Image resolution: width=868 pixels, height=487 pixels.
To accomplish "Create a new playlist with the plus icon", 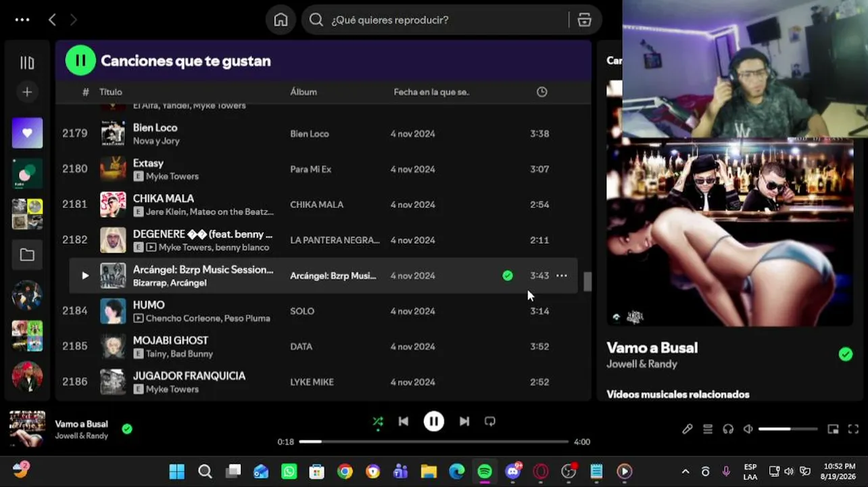I will [27, 92].
